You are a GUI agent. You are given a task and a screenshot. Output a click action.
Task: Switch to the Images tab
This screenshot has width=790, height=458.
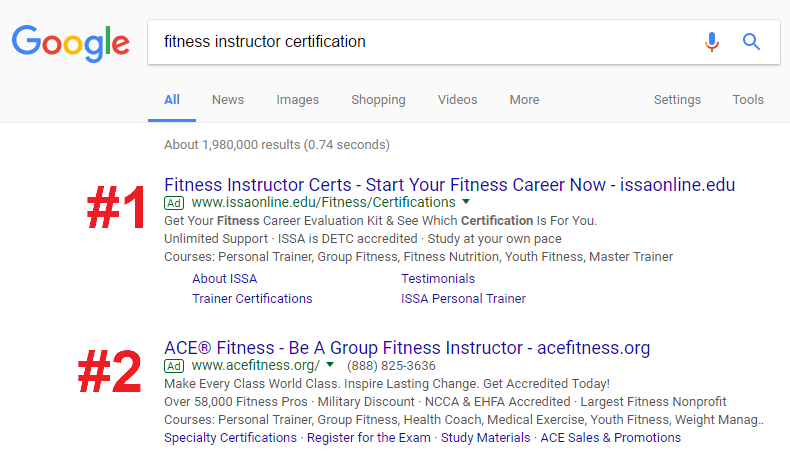[x=297, y=100]
